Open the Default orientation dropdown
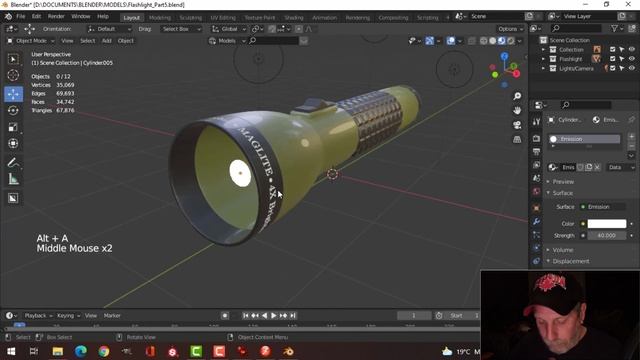Image resolution: width=640 pixels, height=360 pixels. click(109, 29)
